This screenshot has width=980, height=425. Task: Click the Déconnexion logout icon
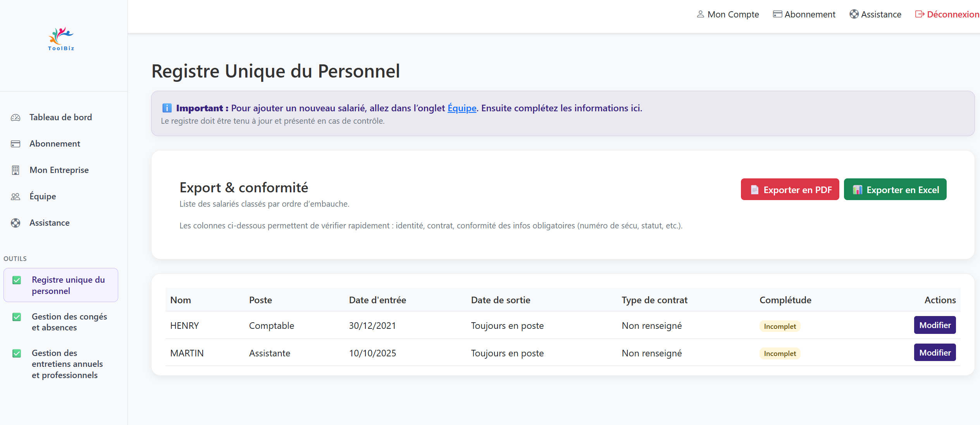coord(920,14)
